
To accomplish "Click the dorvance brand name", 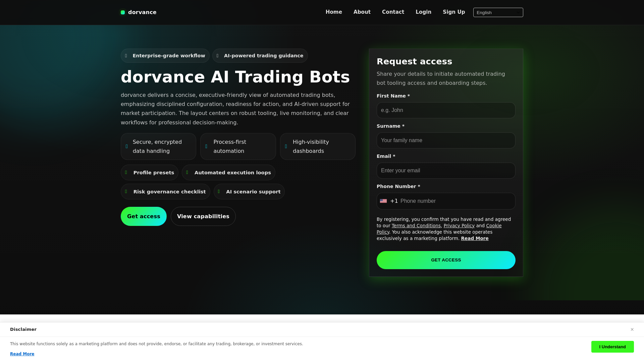I will [142, 12].
